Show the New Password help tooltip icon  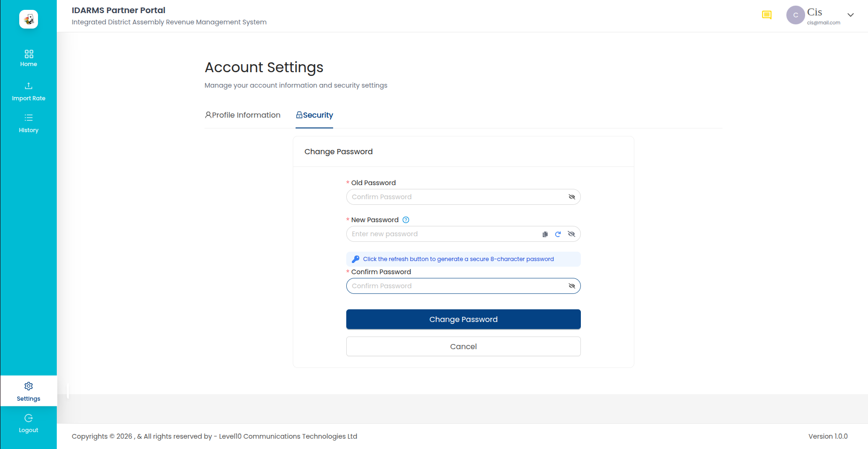406,220
